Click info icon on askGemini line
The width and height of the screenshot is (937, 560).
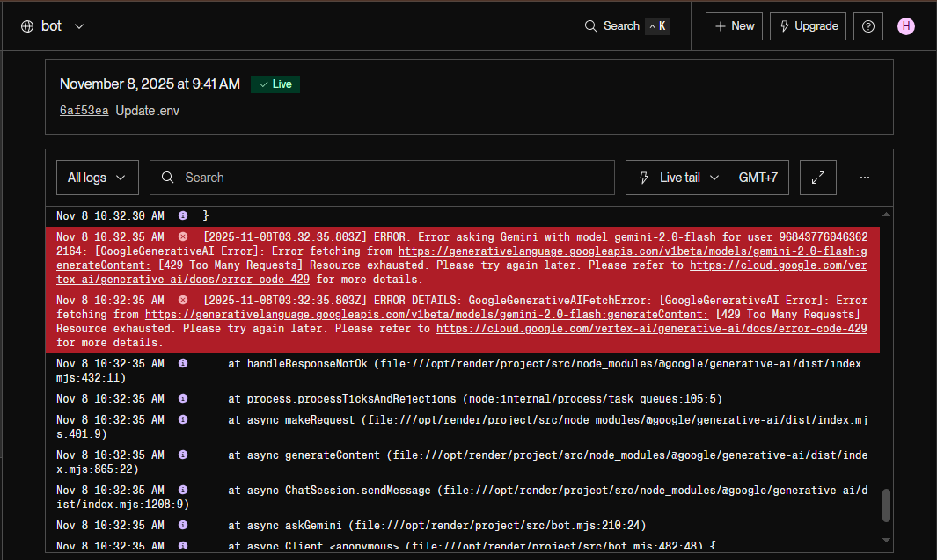click(x=183, y=526)
